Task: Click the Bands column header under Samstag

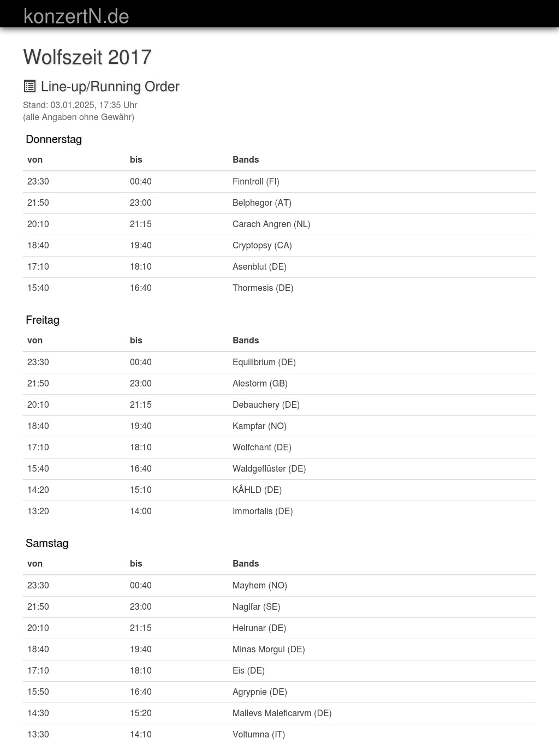Action: point(246,563)
